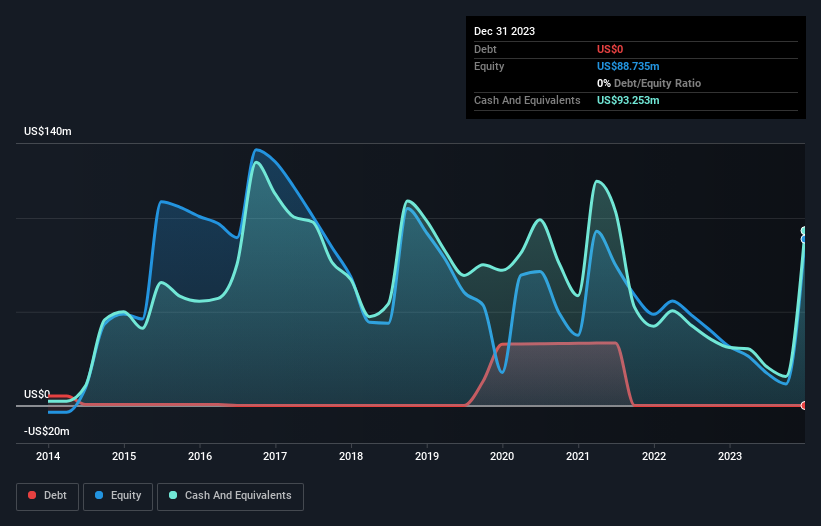Click the 0% Debt/Equity Ratio text

point(649,83)
